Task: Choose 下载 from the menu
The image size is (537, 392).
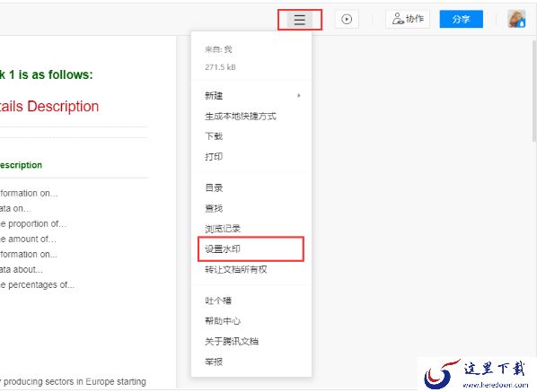Action: tap(214, 136)
